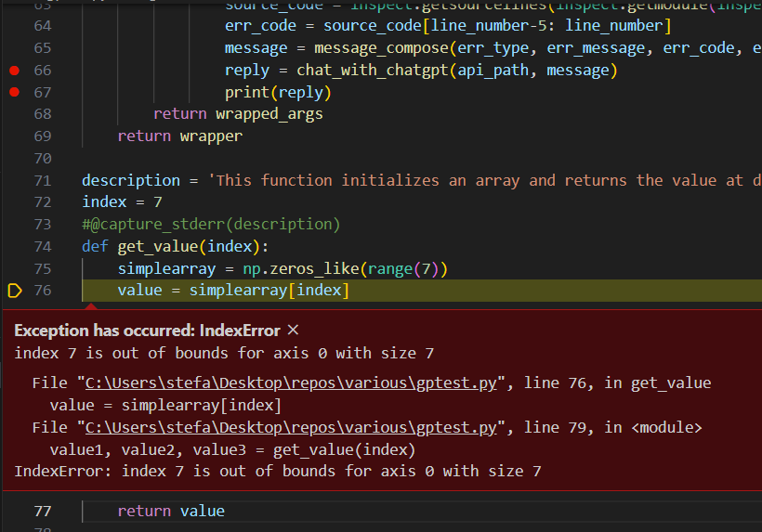Screen dimensions: 762x532
Task: Click 'np.zeros_like' call on line 75
Action: (x=301, y=269)
